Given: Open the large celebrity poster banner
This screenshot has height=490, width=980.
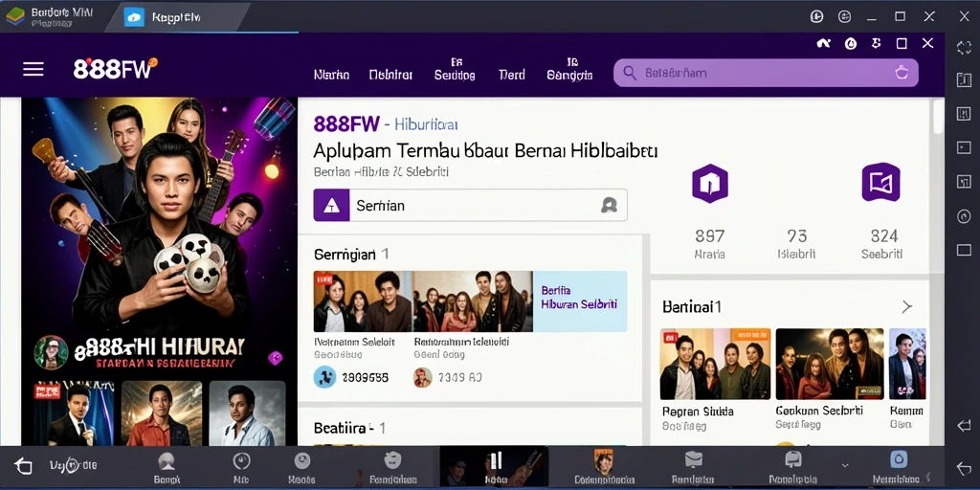Looking at the screenshot, I should click(160, 236).
